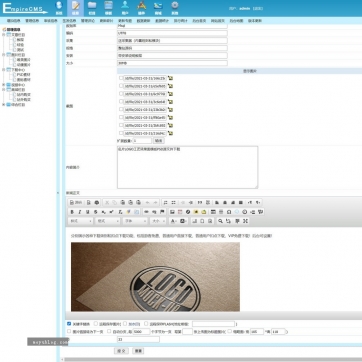Click the Italic formatting icon

(x=80, y=212)
